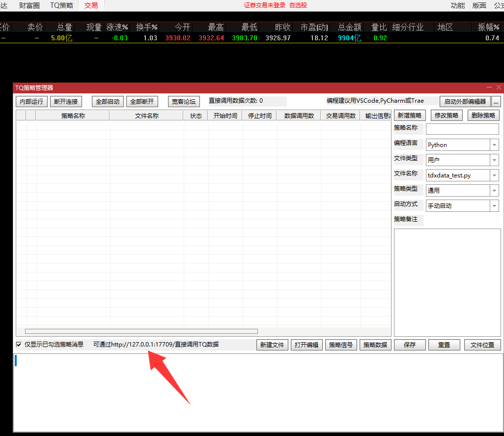Image resolution: width=504 pixels, height=436 pixels.
Task: Open the 版面 menu
Action: point(479,5)
